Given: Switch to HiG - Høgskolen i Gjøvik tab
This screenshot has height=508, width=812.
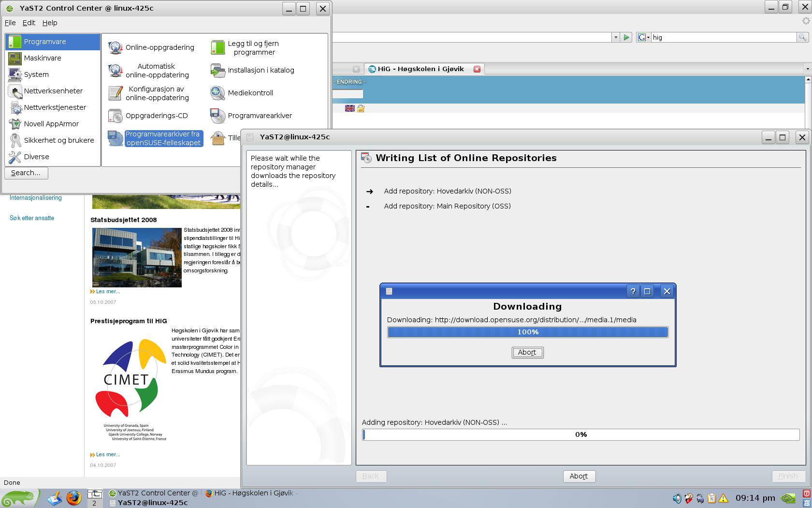Looking at the screenshot, I should pos(420,69).
